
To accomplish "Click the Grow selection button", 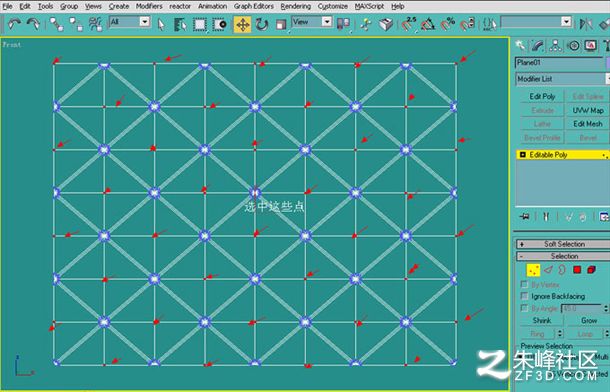I will [x=588, y=320].
